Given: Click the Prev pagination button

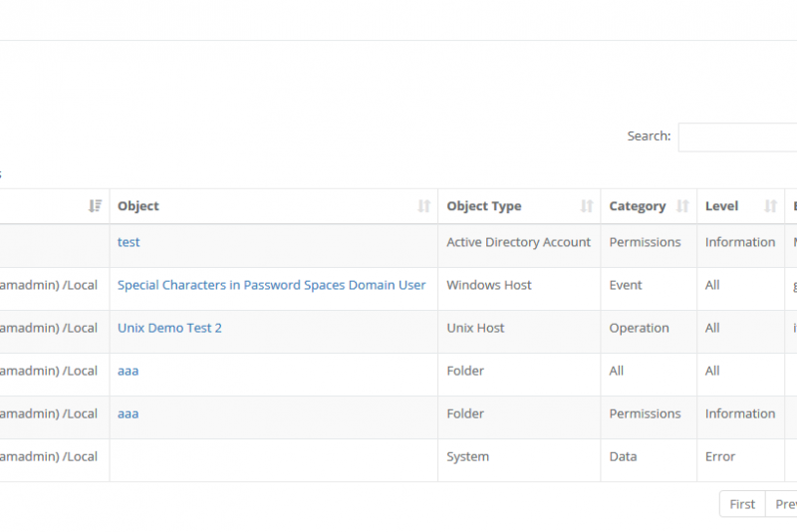Looking at the screenshot, I should pos(784,504).
